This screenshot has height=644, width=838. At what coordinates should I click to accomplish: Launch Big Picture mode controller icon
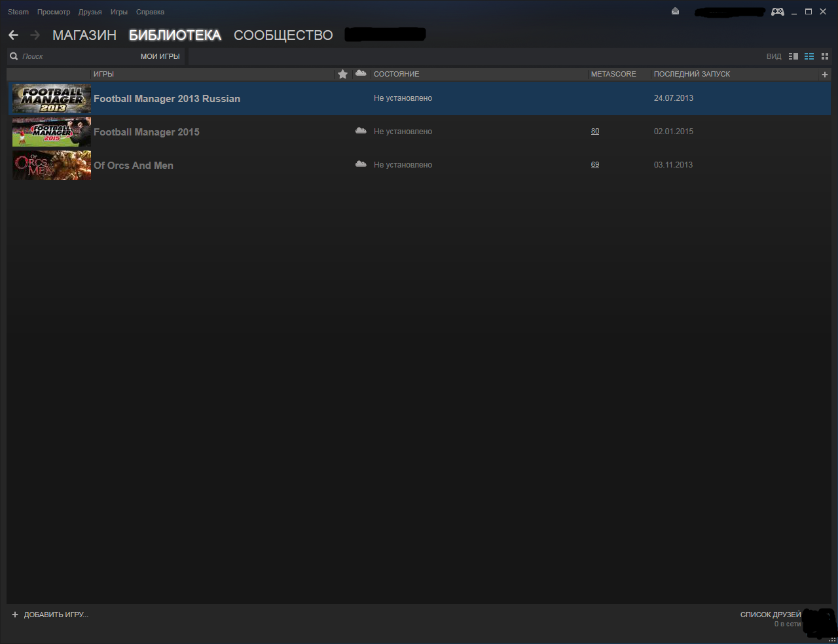778,12
